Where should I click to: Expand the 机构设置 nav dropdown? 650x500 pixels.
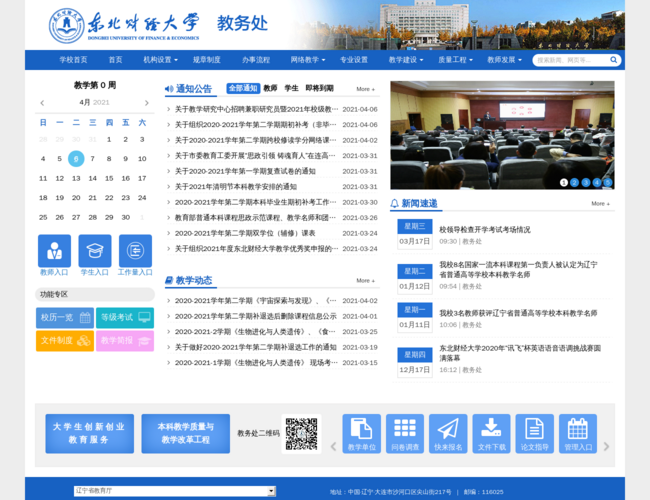point(160,60)
